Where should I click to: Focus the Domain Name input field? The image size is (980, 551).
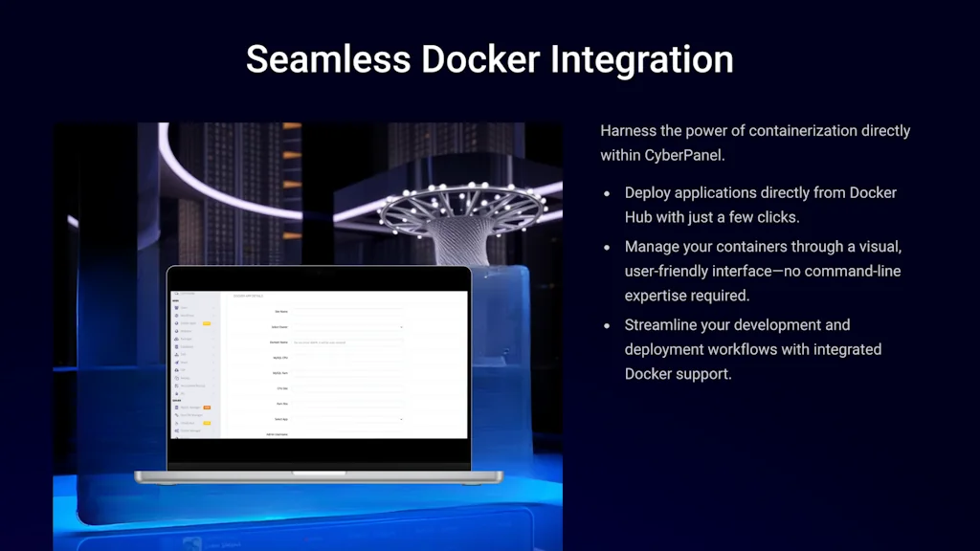pos(347,342)
